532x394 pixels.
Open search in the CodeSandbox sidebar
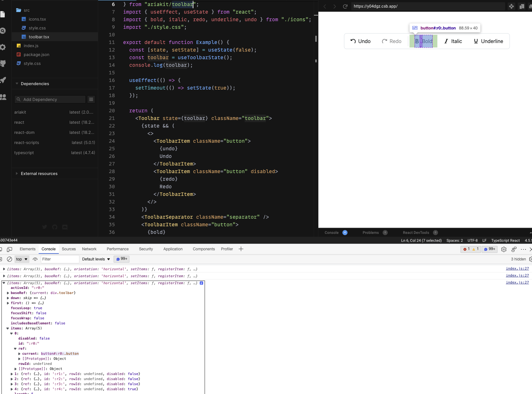[3, 31]
